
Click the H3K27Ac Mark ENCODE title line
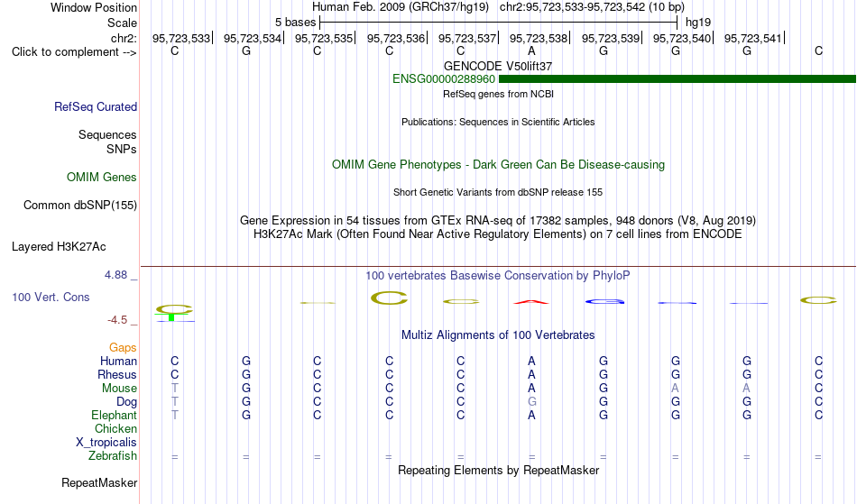tap(498, 234)
